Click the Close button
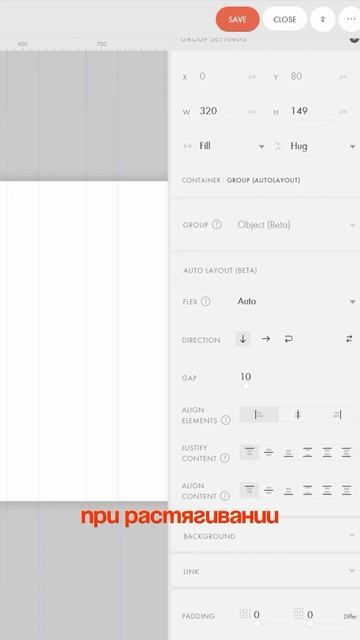Viewport: 360px width, 640px height. coord(284,19)
